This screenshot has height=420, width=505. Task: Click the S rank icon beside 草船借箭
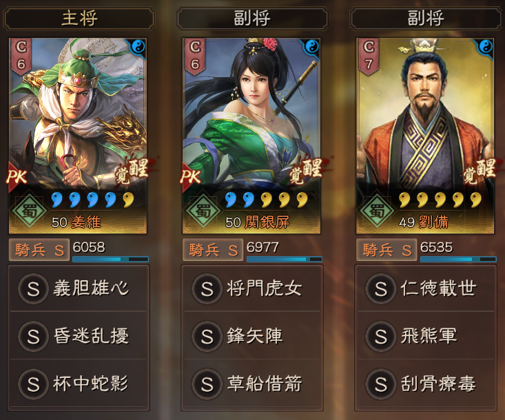coord(207,384)
